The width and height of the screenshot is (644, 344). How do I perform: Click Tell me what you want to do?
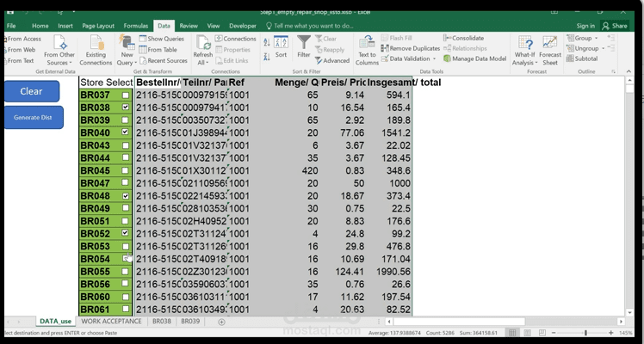point(310,26)
